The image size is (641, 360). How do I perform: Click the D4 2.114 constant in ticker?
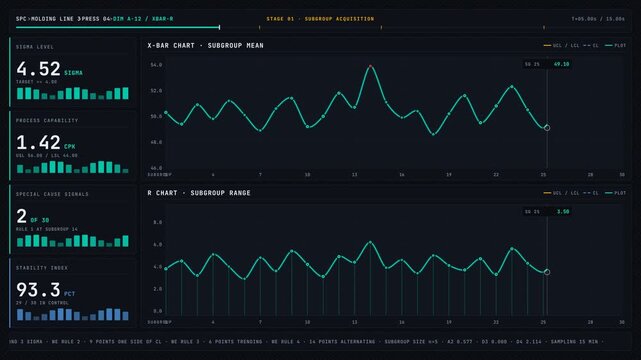529,342
